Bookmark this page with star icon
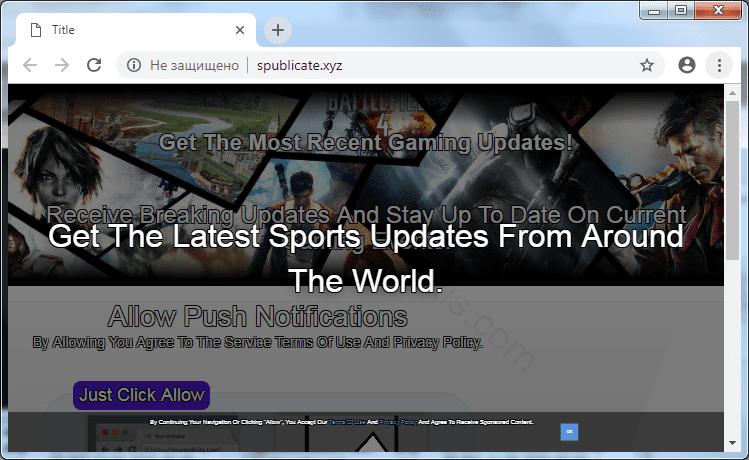Viewport: 749px width, 460px height. 647,65
